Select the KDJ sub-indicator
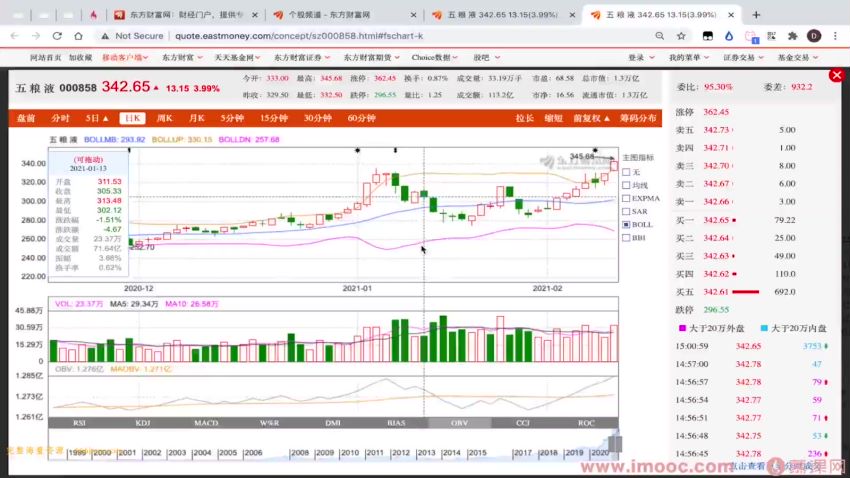The image size is (850, 478). pos(143,423)
